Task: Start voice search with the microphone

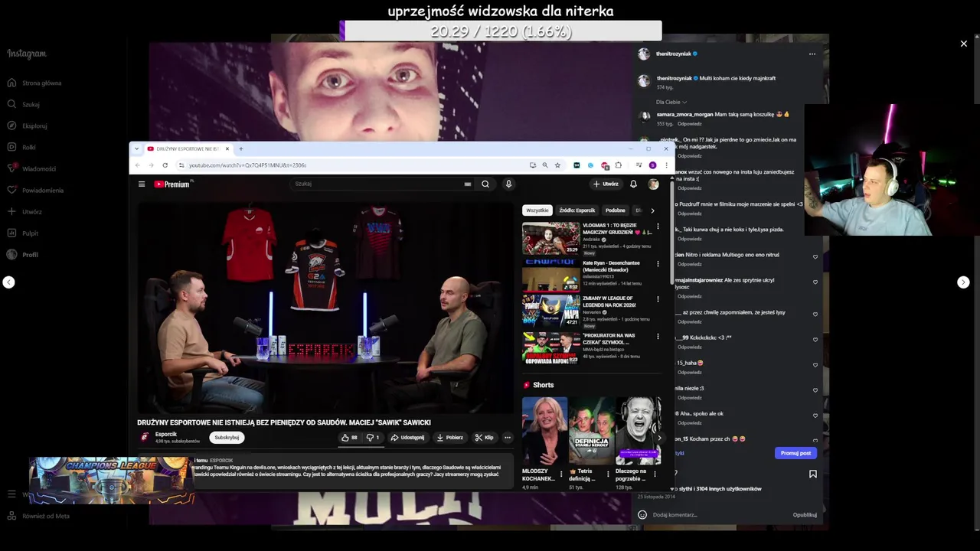Action: pyautogui.click(x=508, y=184)
